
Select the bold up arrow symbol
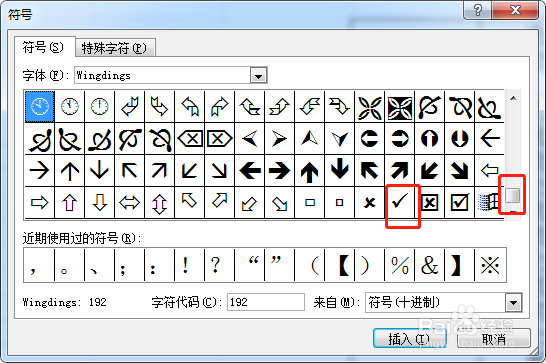[310, 171]
